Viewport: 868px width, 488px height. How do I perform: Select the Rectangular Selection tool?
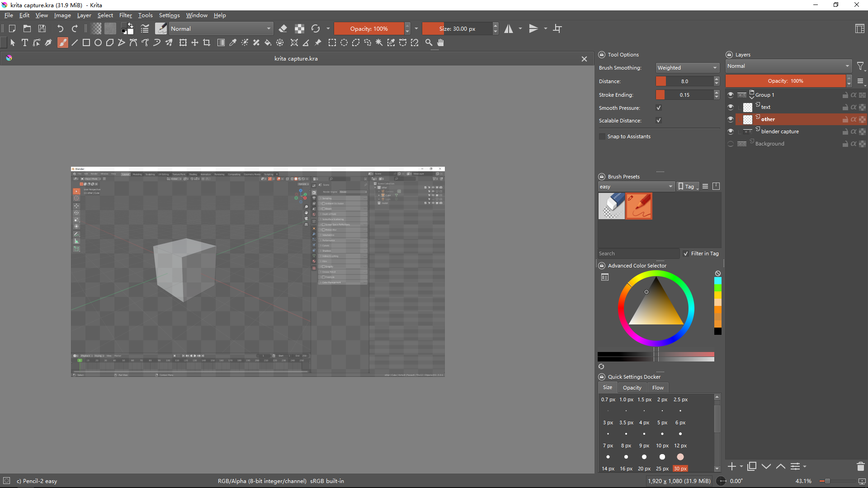click(332, 42)
